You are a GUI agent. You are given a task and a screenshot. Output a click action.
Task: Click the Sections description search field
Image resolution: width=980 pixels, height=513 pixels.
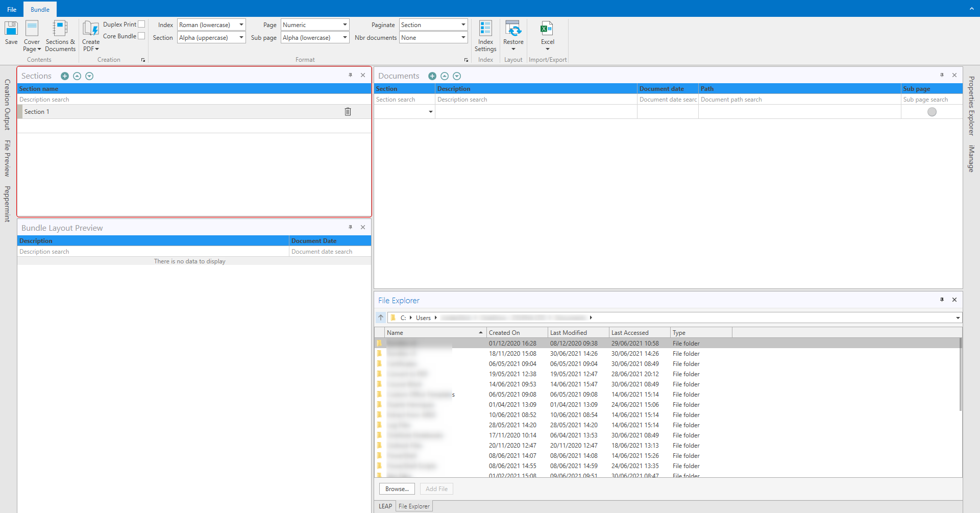[194, 100]
